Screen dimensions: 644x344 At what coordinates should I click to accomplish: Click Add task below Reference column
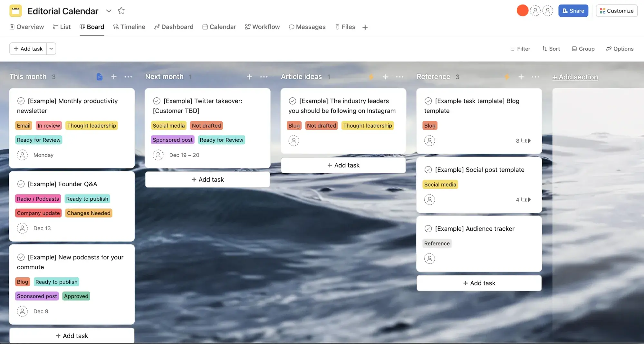479,283
